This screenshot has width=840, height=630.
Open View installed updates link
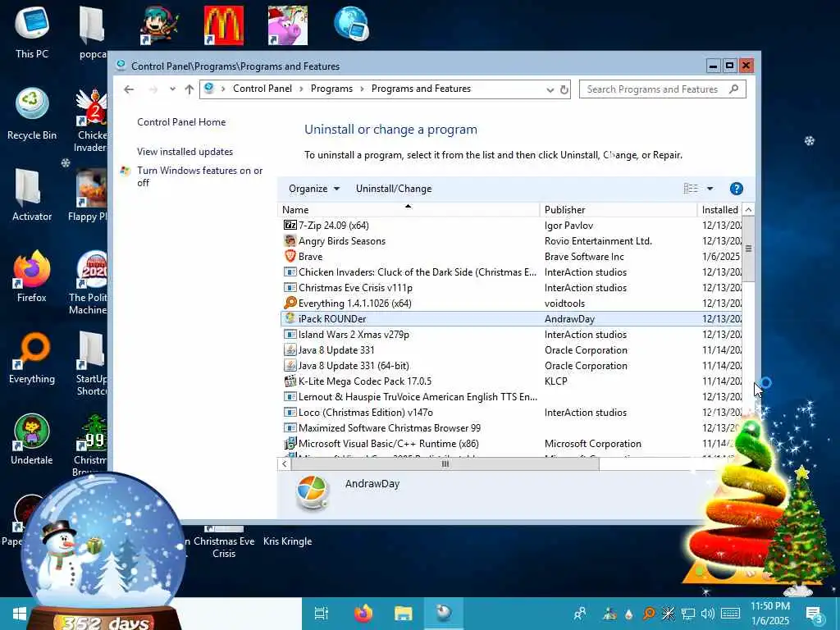coord(185,152)
